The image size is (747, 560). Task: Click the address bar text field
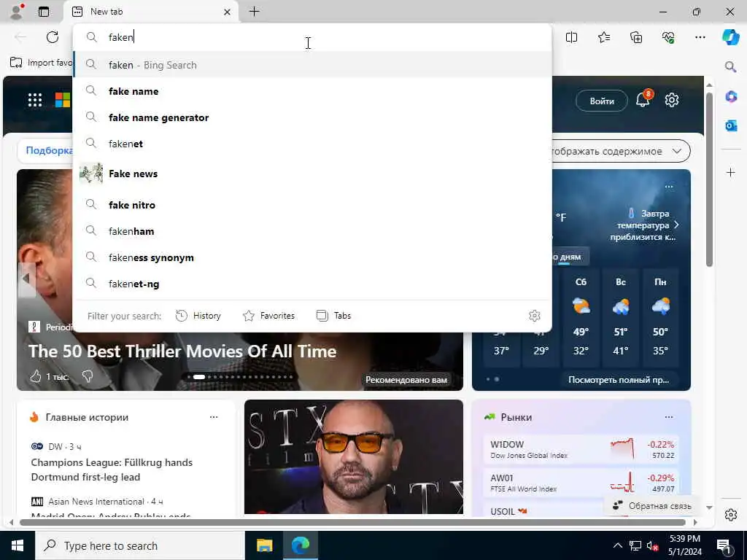(x=312, y=37)
